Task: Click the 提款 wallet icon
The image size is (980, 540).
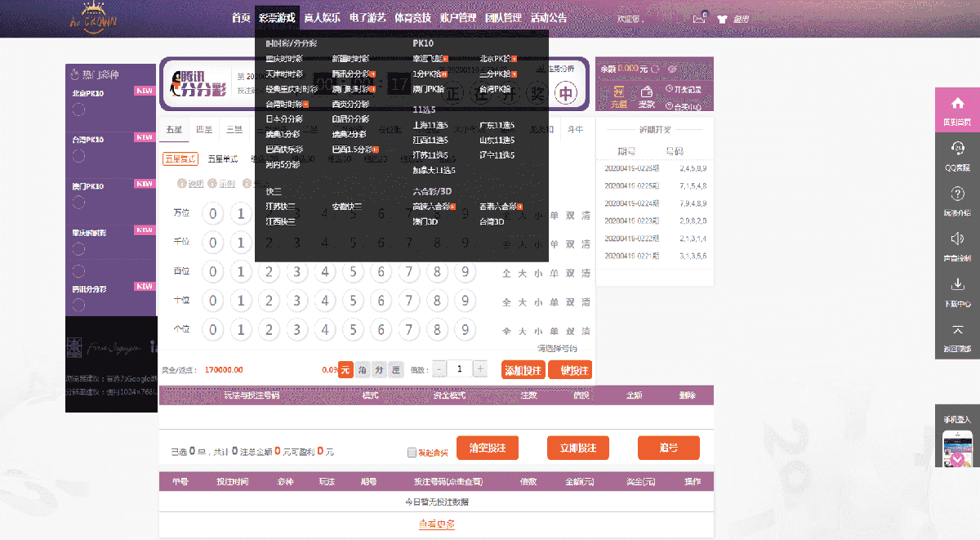Action: point(647,92)
